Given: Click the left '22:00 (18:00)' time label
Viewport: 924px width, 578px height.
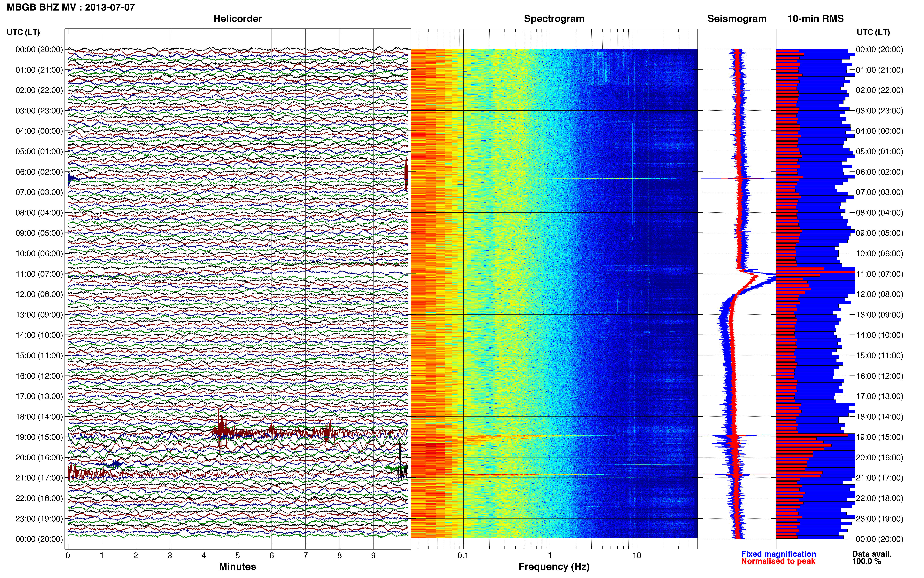Looking at the screenshot, I should (39, 498).
